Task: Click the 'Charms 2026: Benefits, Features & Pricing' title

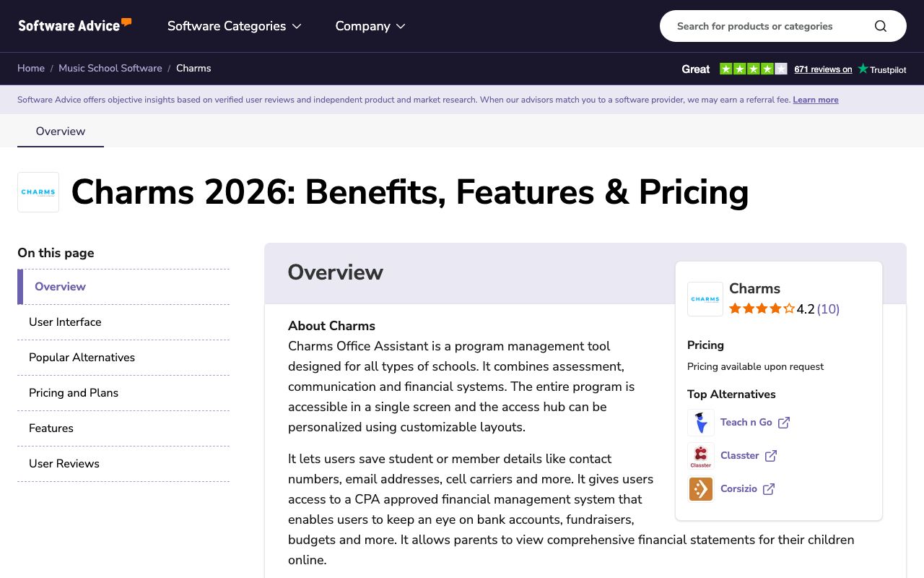Action: (x=410, y=192)
